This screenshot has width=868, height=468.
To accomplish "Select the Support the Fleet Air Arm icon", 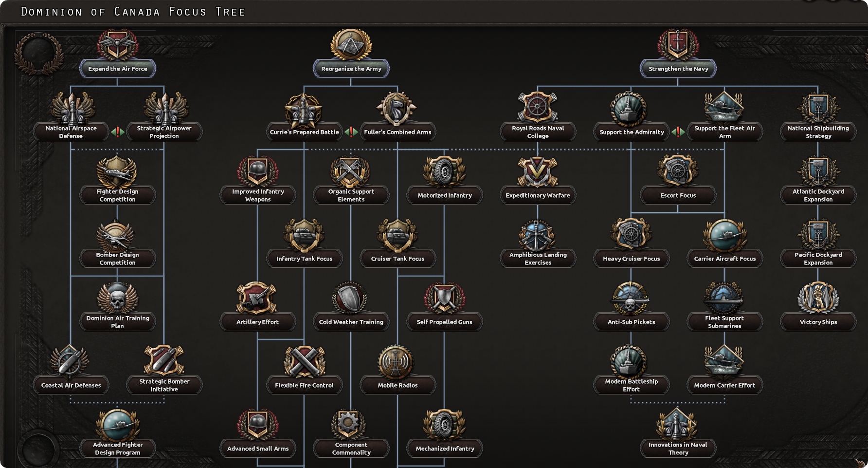I will click(724, 107).
